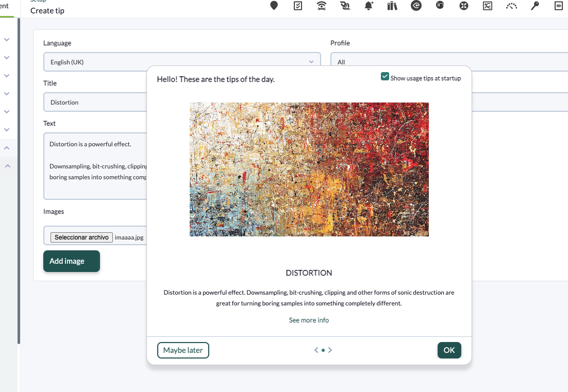This screenshot has height=392, width=568.
Task: Go to the previous tip arrow
Action: 316,350
